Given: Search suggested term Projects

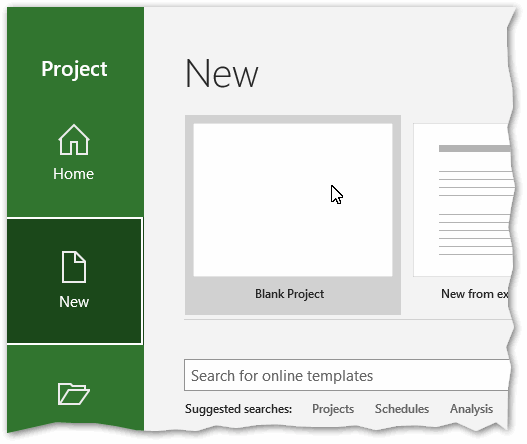Looking at the screenshot, I should click(x=333, y=409).
